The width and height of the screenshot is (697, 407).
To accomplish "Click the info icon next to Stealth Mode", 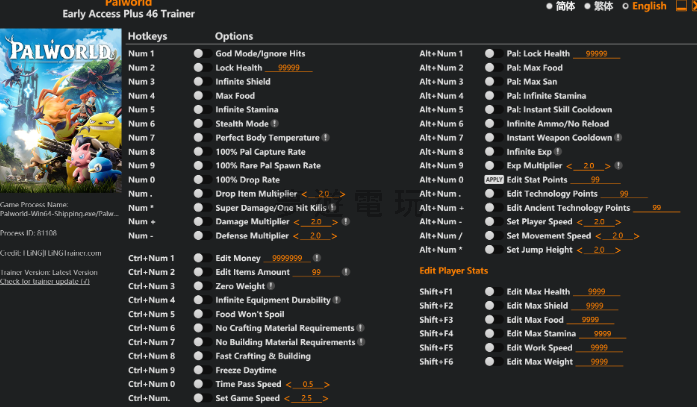I will [275, 124].
